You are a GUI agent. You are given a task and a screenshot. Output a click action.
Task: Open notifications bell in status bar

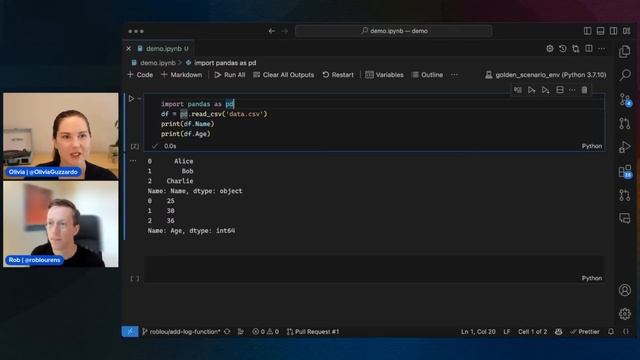[x=611, y=331]
